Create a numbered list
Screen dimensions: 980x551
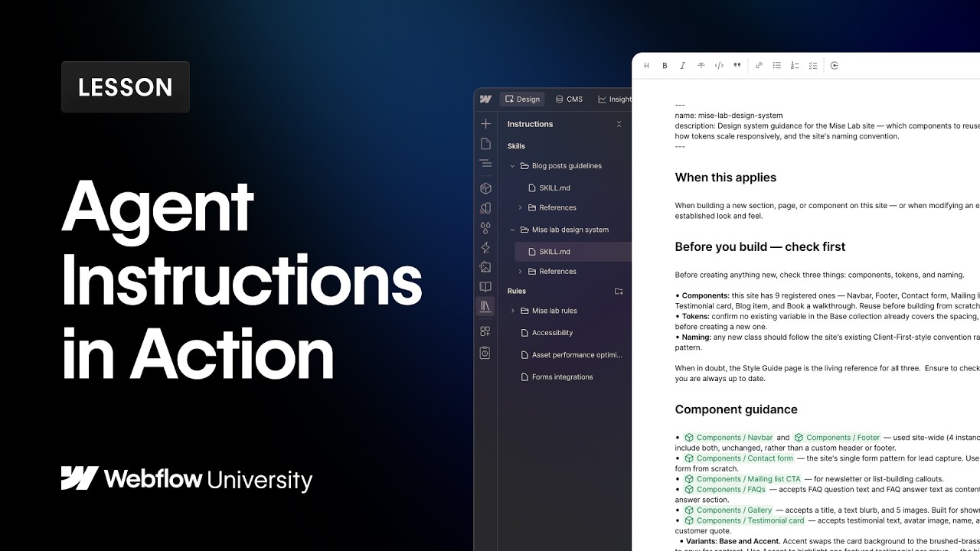795,66
